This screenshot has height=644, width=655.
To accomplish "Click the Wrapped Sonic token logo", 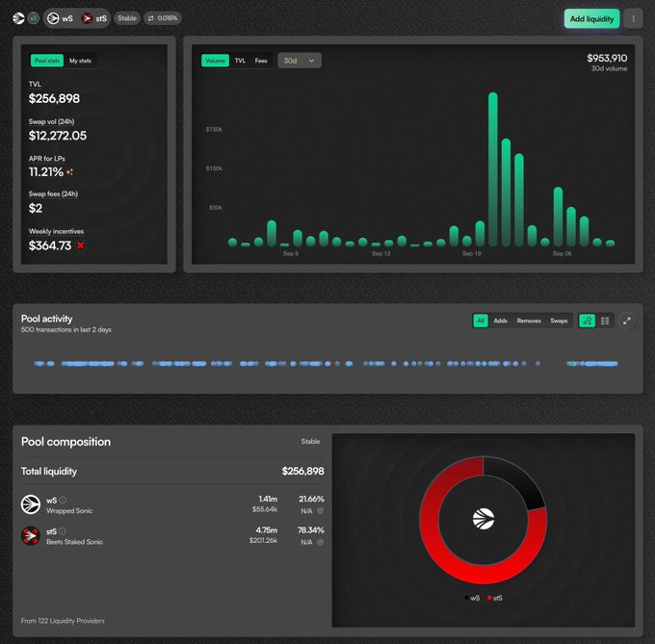I will tap(31, 504).
